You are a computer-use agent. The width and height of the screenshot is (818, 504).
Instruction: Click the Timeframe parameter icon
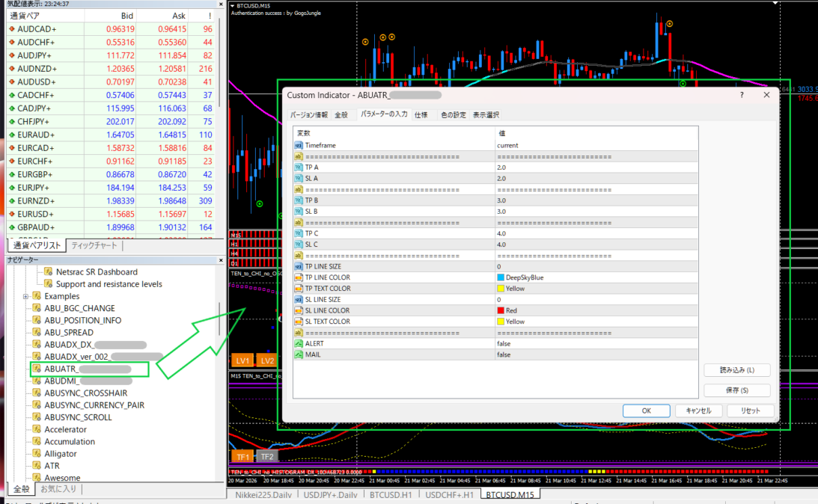point(299,146)
